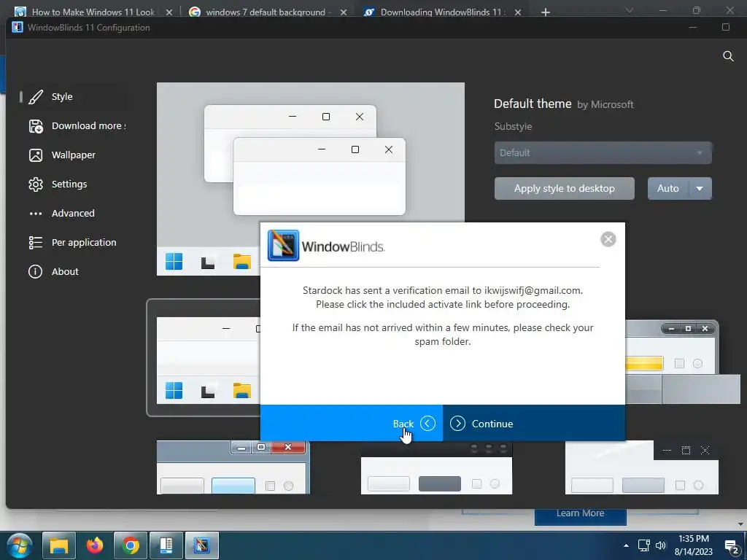Viewport: 747px width, 560px height.
Task: Click the Back arrow circle icon
Action: pos(427,424)
